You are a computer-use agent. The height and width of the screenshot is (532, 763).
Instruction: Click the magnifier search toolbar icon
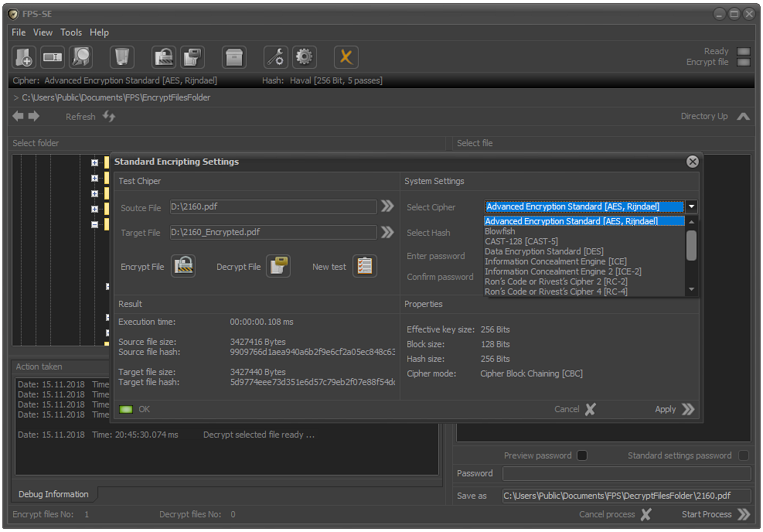point(80,57)
